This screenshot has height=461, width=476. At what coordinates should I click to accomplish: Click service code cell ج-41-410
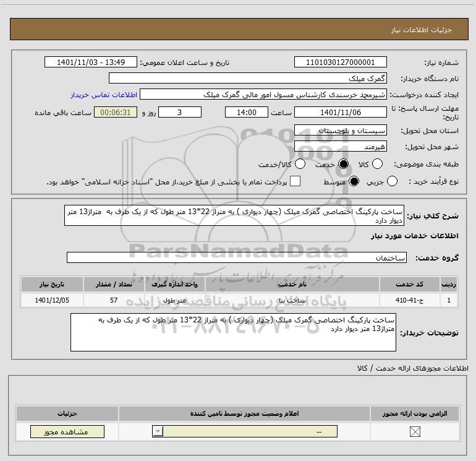(409, 300)
